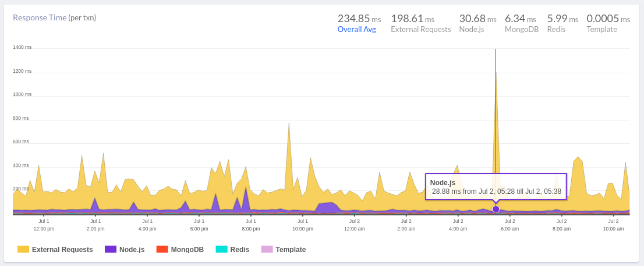
Task: Click the Jul 1 6:00 pm axis label
Action: [x=199, y=225]
